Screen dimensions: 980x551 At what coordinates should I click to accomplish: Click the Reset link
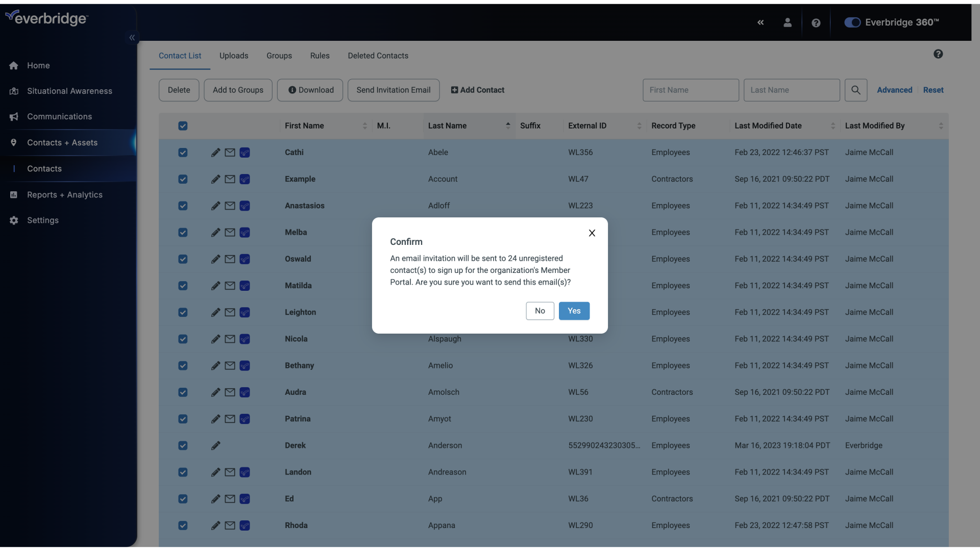point(933,90)
